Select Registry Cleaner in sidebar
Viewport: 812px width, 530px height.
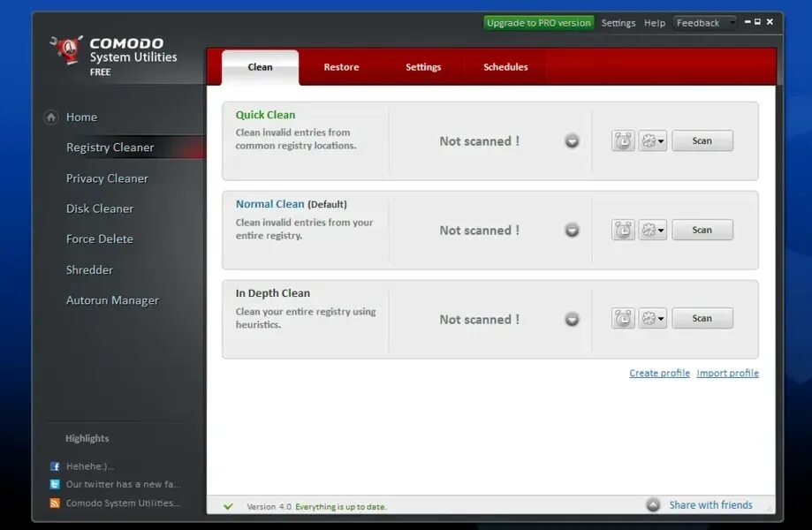coord(110,148)
